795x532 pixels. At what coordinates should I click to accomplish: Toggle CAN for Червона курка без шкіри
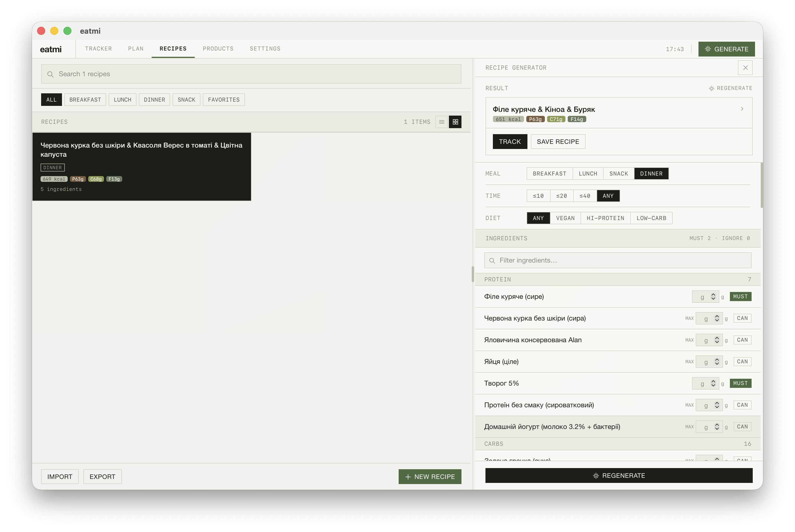[742, 318]
